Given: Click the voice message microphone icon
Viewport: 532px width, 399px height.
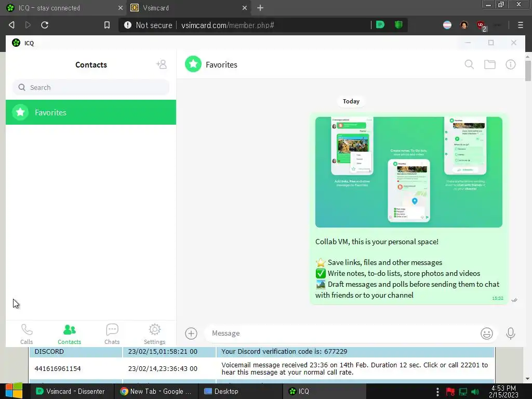Looking at the screenshot, I should [510, 333].
